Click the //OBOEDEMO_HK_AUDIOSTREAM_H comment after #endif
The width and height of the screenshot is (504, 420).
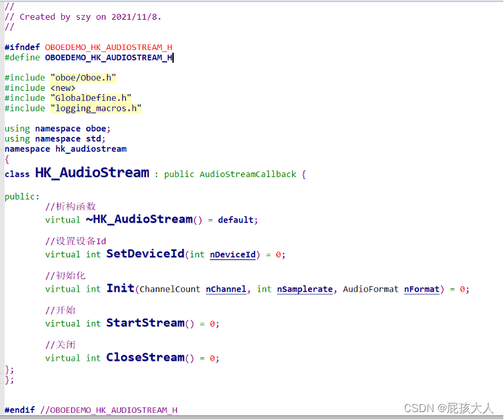109,410
